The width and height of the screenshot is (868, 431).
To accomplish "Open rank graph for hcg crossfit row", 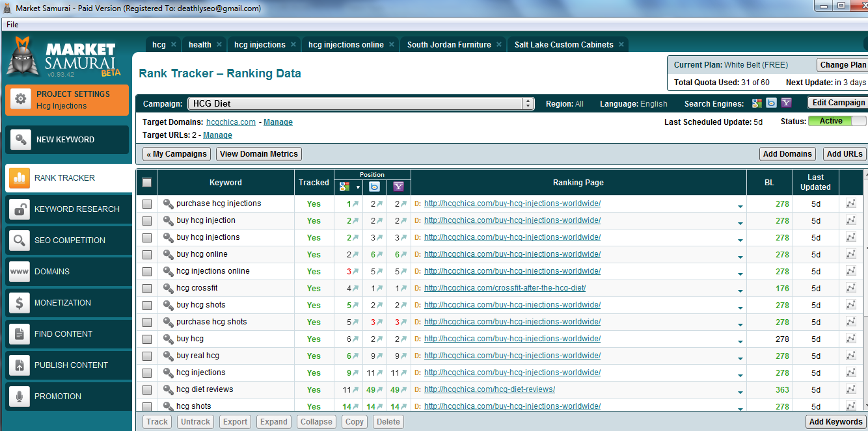I will 850,288.
